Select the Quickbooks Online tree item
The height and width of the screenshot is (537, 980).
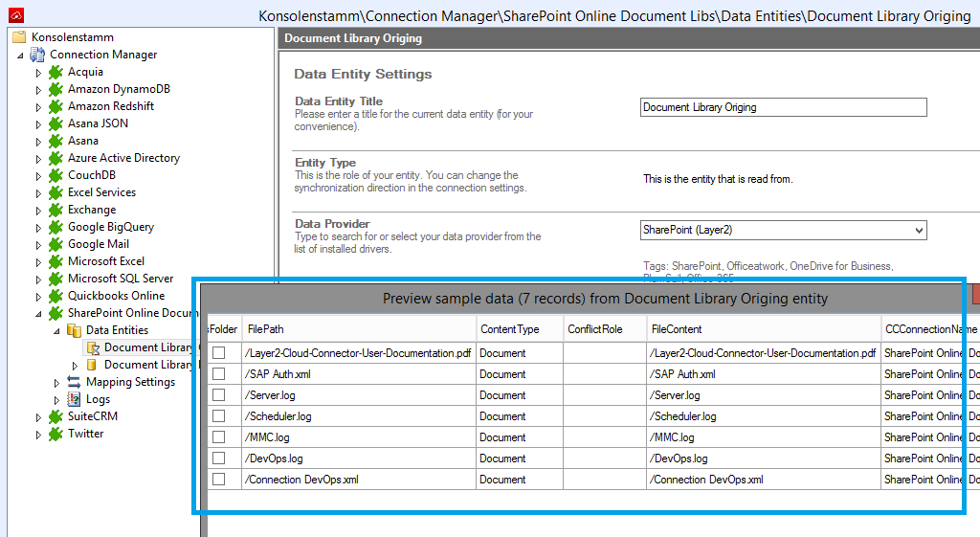pyautogui.click(x=116, y=296)
